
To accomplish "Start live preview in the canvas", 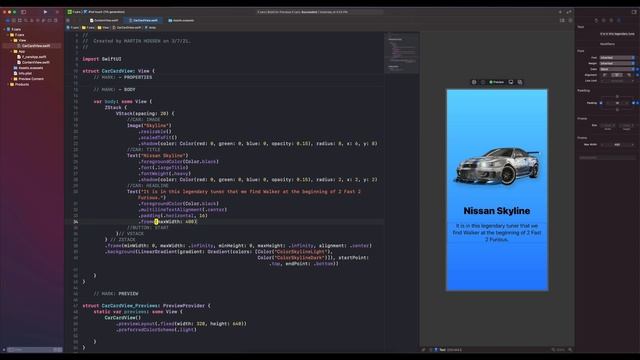I will click(x=474, y=82).
